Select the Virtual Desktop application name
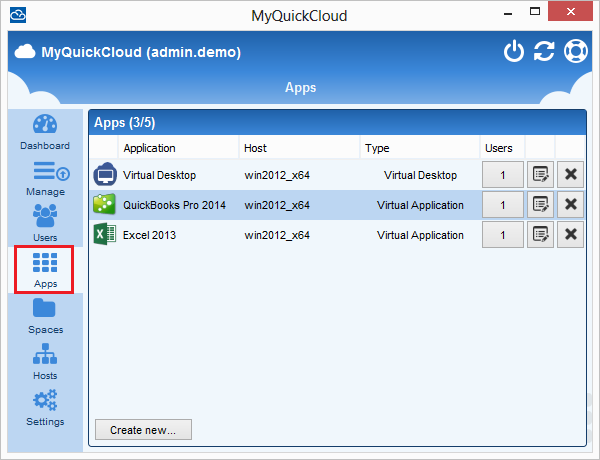Image resolution: width=600 pixels, height=460 pixels. pyautogui.click(x=159, y=175)
